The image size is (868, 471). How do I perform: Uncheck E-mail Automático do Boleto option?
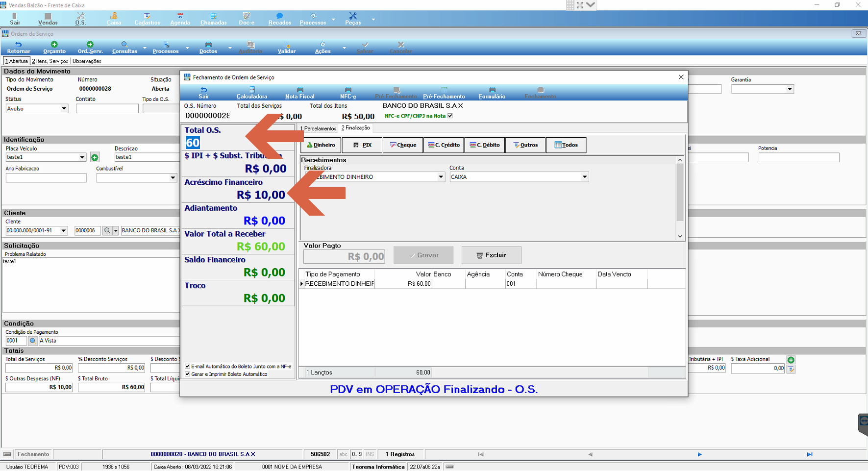point(187,366)
